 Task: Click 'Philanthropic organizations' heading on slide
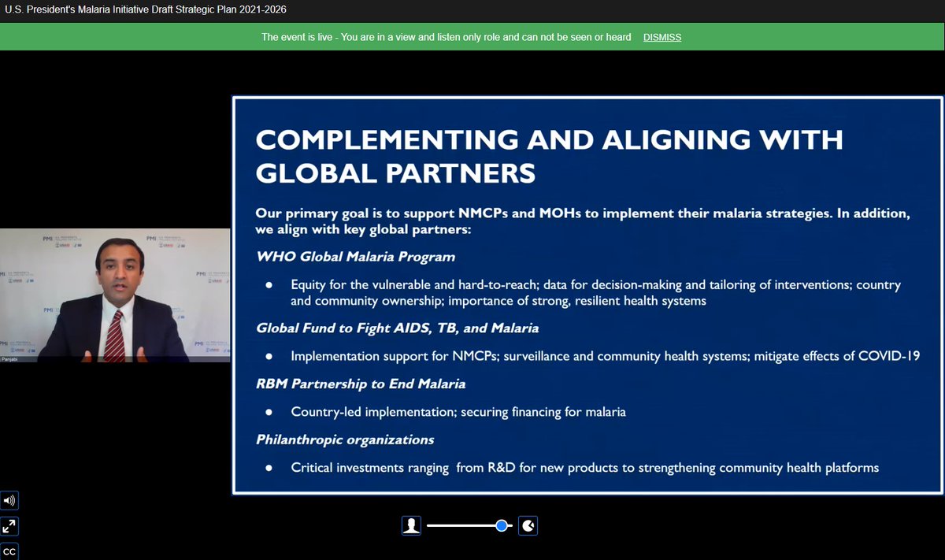pos(345,439)
